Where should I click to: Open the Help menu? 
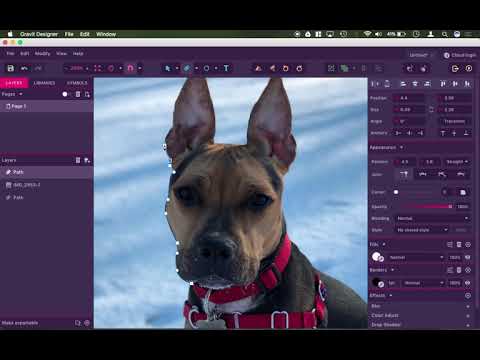(78, 53)
